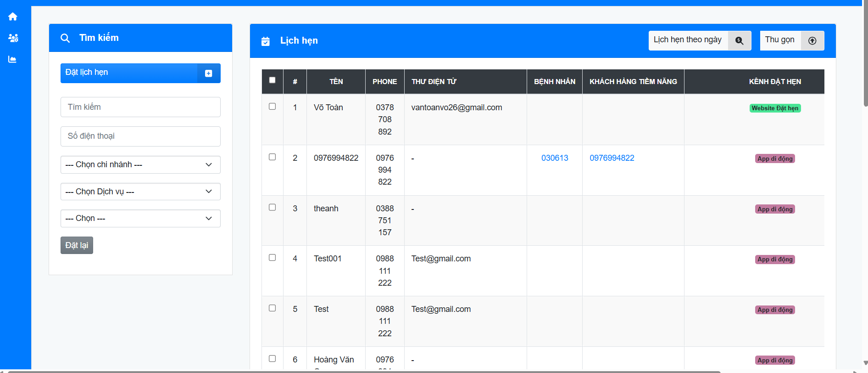Open the --- Chọn --- dropdown

coord(140,219)
